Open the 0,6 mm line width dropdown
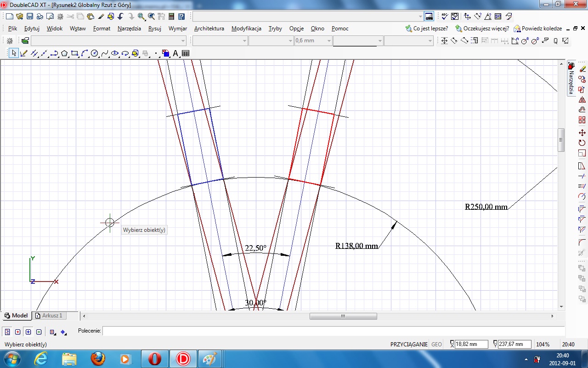 328,41
